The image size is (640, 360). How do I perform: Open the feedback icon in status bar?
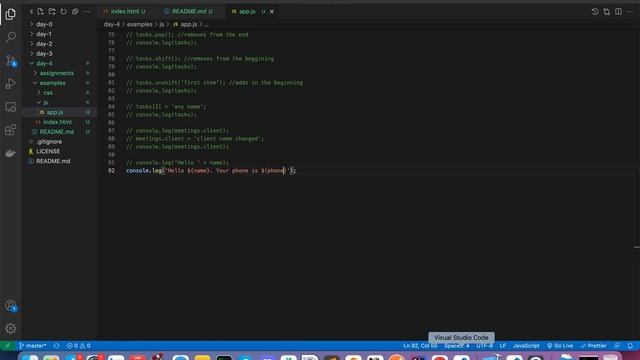[617, 346]
